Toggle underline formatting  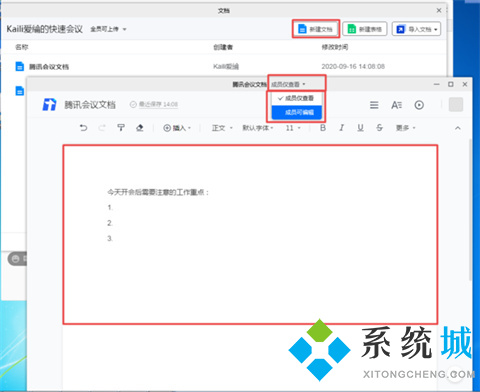[360, 128]
